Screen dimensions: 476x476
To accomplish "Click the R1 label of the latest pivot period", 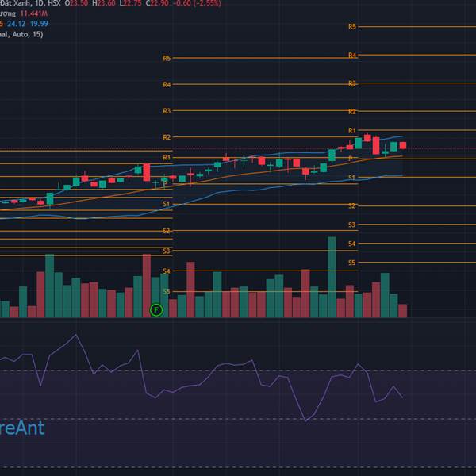I will pyautogui.click(x=351, y=130).
